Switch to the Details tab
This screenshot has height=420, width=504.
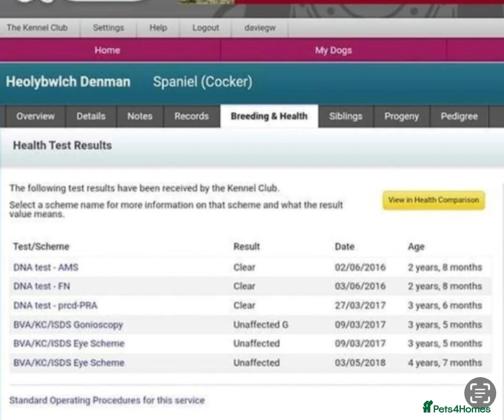(91, 116)
